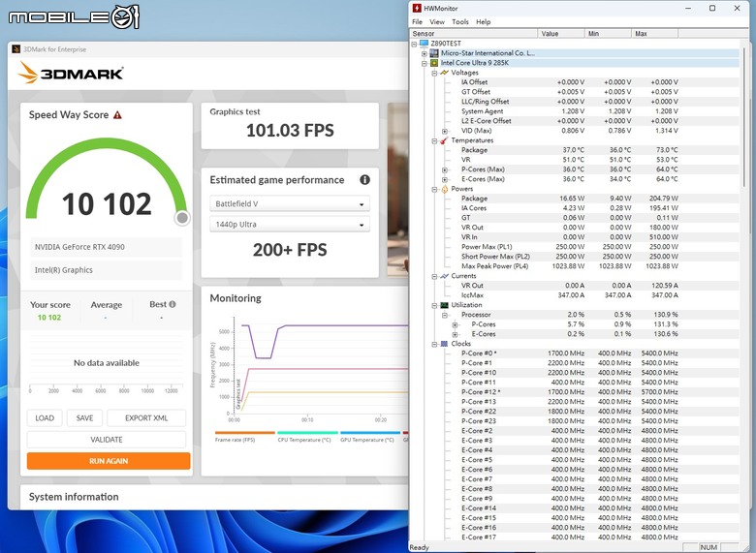Open the File menu in HWMonitor

coord(417,21)
